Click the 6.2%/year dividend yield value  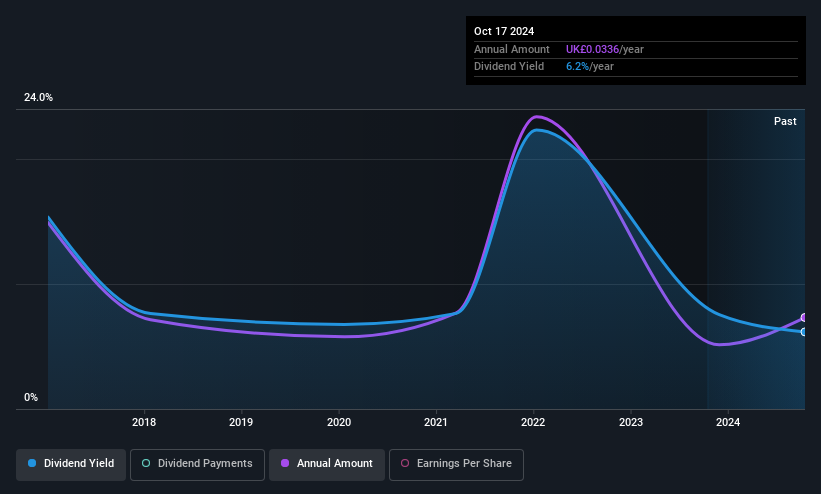(x=590, y=67)
